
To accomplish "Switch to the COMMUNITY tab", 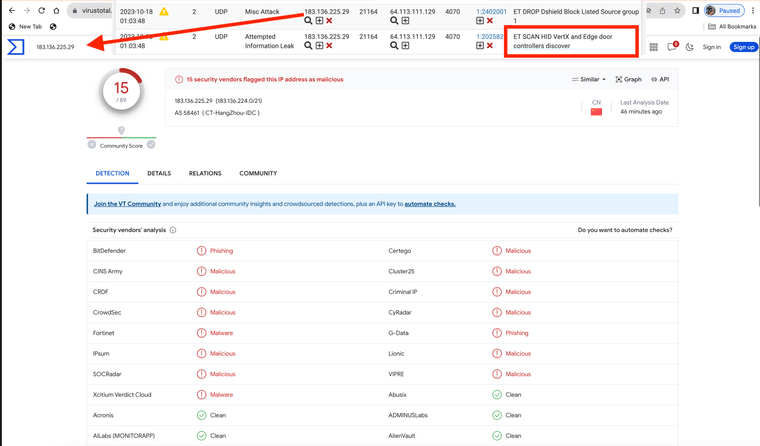I will pos(258,173).
